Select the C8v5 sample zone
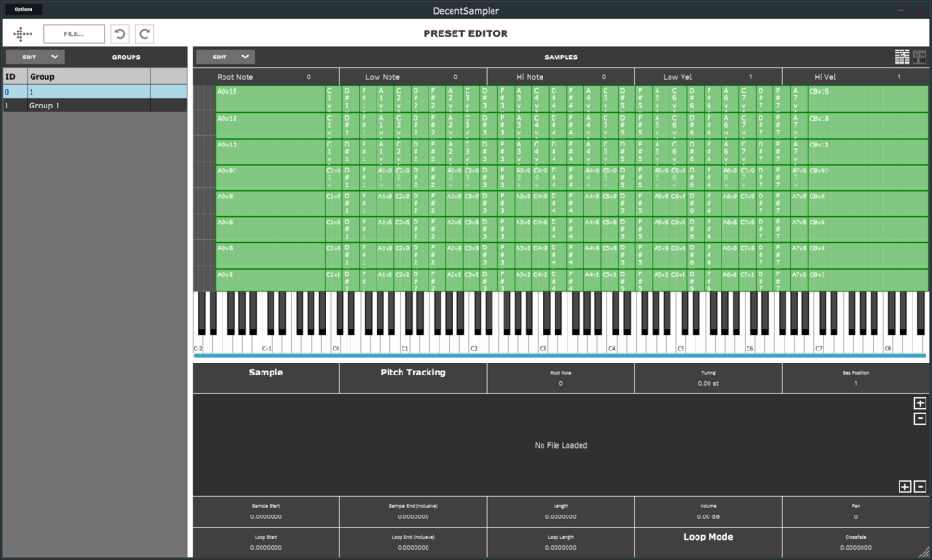The height and width of the screenshot is (560, 932). pos(868,229)
